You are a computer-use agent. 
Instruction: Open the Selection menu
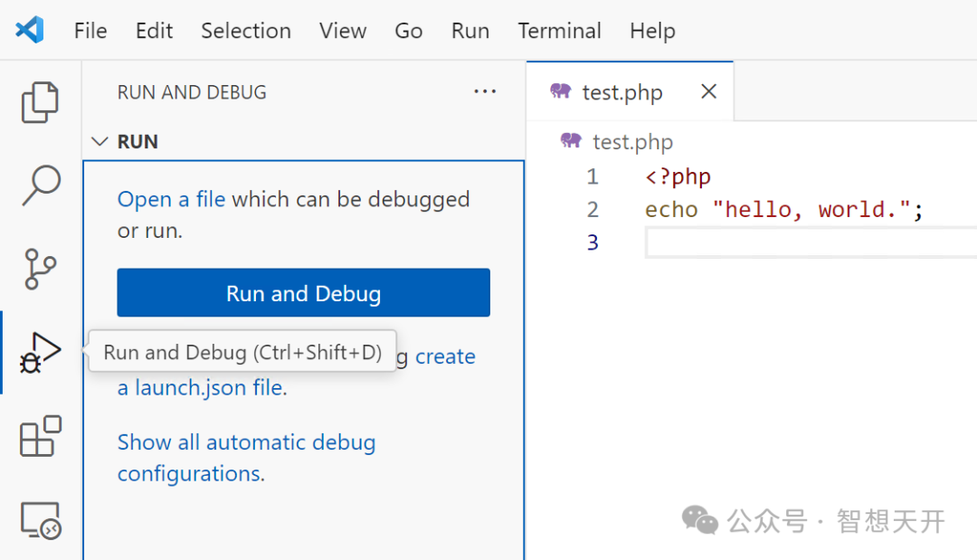coord(246,31)
